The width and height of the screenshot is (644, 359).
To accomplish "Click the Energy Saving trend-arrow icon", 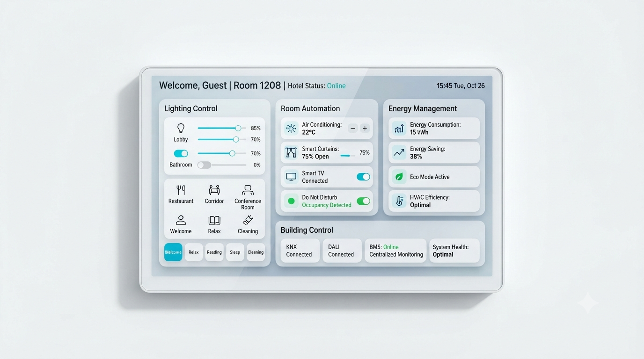I will point(399,152).
